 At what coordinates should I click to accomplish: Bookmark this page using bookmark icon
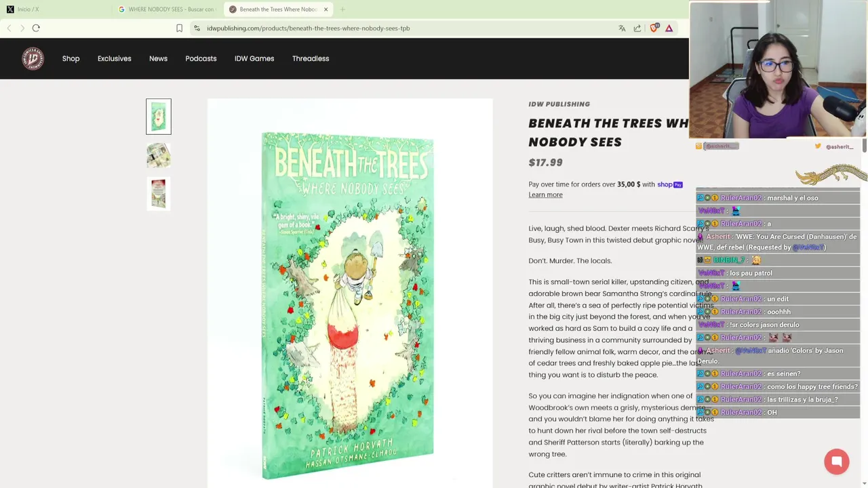click(x=179, y=28)
